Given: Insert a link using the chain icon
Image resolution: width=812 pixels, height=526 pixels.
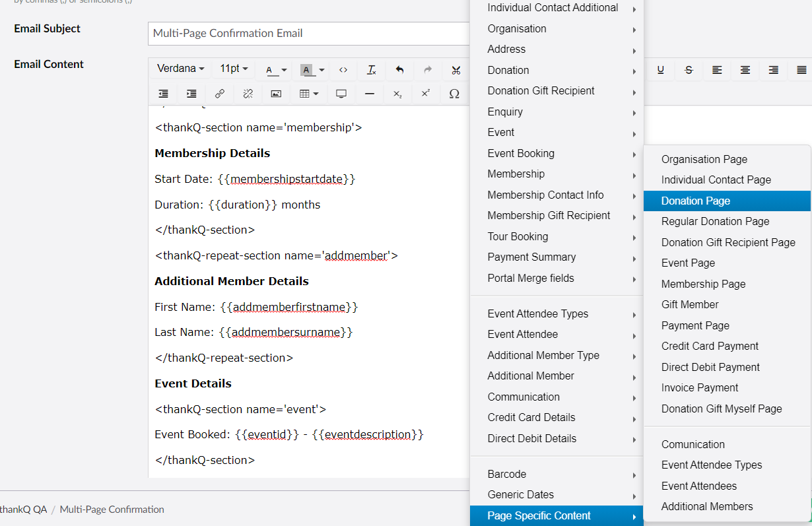Looking at the screenshot, I should 220,94.
